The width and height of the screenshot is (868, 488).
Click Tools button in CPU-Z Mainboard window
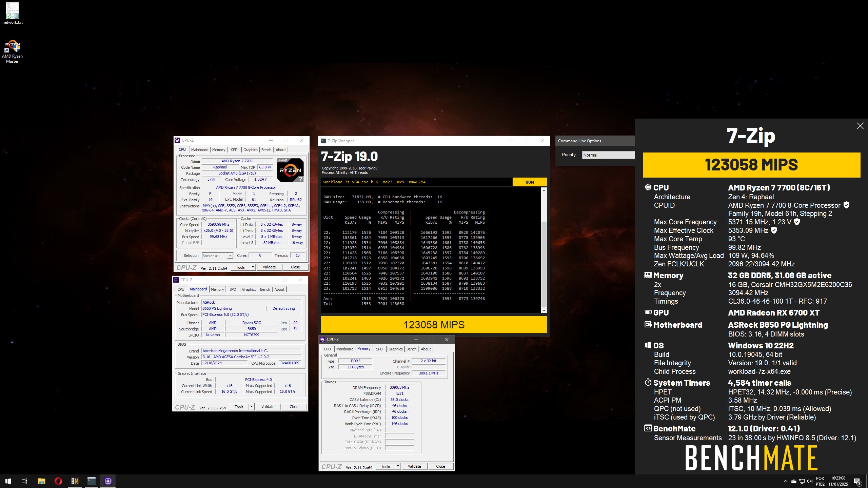click(239, 407)
